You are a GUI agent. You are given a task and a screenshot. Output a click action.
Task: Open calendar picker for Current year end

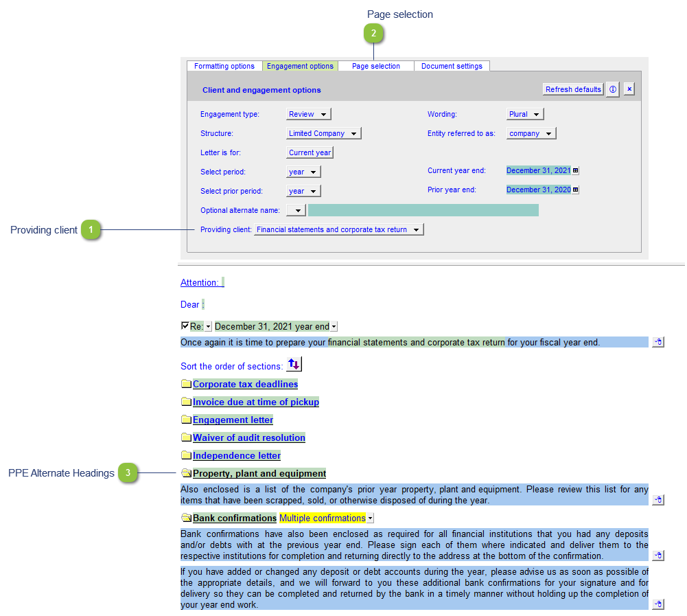[576, 170]
